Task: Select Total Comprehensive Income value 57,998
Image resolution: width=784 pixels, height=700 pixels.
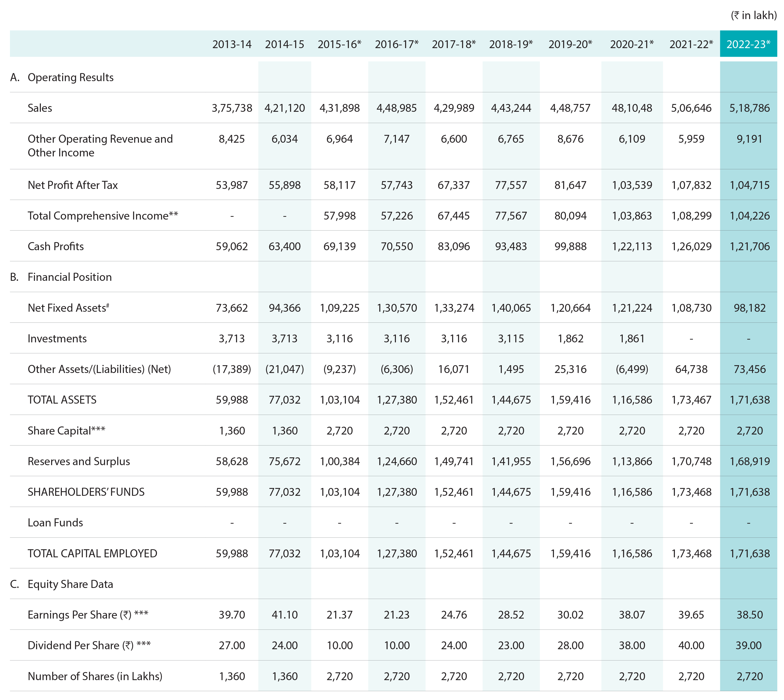Action: (x=339, y=216)
